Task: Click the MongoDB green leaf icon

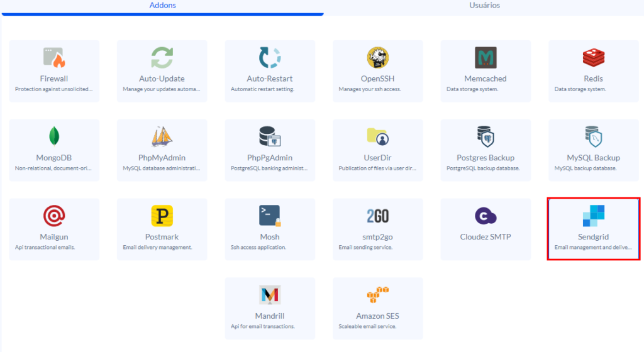Action: point(54,136)
